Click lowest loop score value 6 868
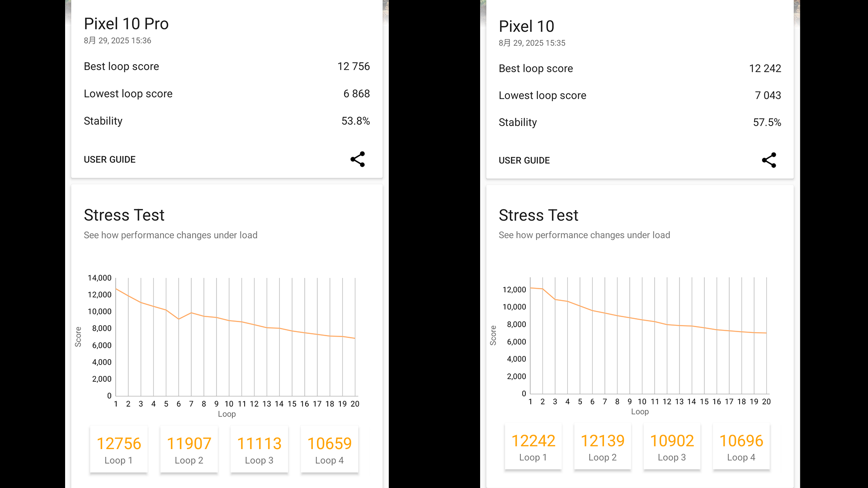Image resolution: width=868 pixels, height=488 pixels. coord(357,94)
